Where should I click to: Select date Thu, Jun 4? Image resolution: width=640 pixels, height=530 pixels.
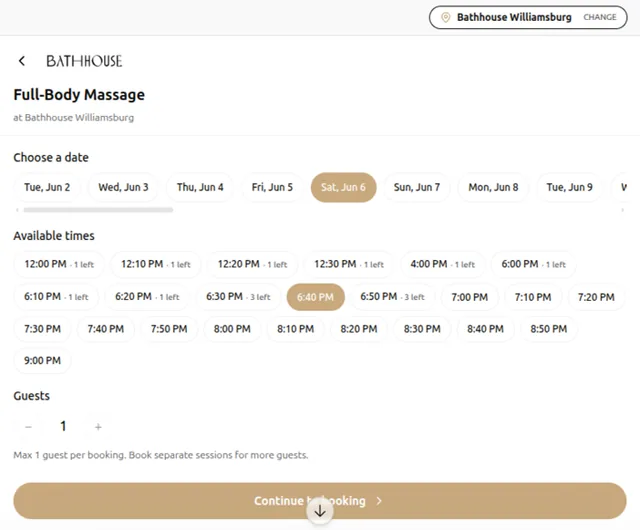200,187
